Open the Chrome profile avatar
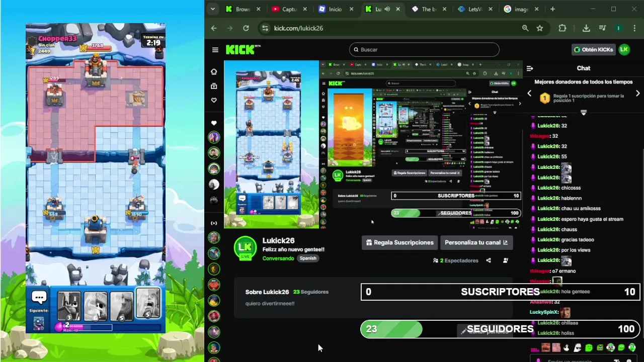The height and width of the screenshot is (362, 644). (618, 28)
